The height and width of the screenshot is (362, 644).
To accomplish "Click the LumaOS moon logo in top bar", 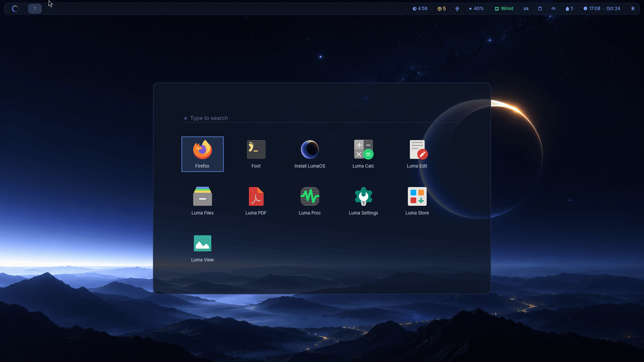I will click(x=15, y=9).
